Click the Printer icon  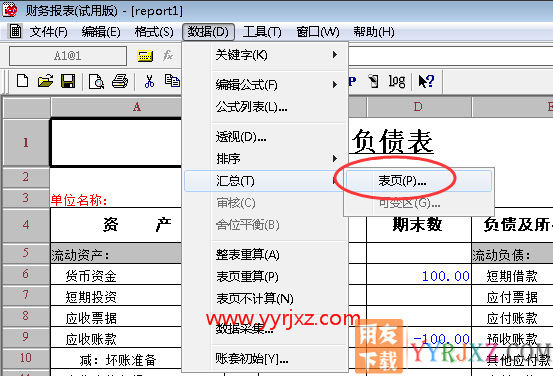(120, 81)
